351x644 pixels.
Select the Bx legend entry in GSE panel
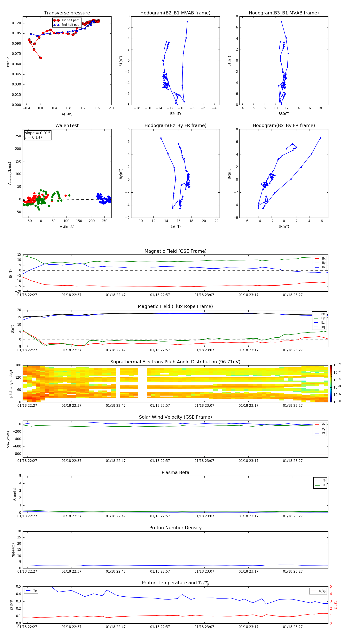[x=320, y=259]
